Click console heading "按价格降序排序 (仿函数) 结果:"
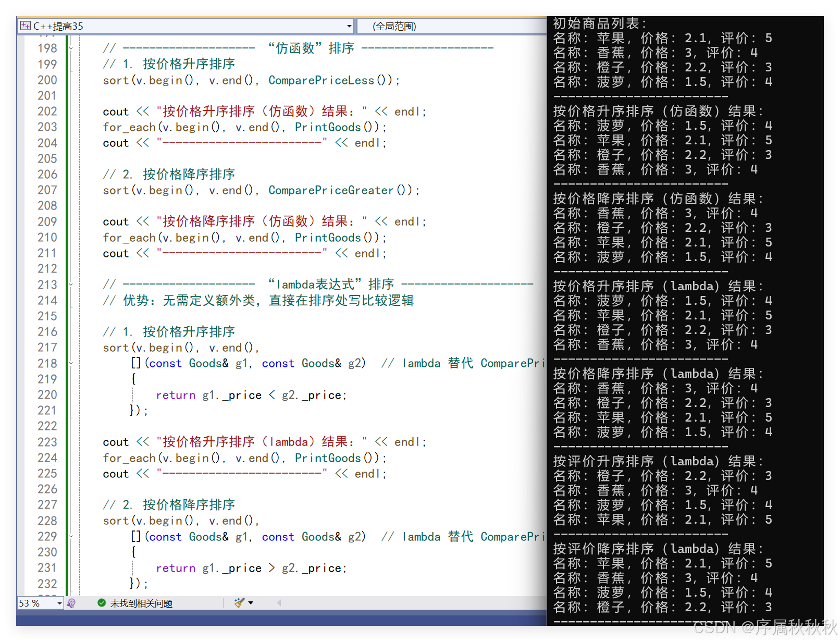 [658, 199]
